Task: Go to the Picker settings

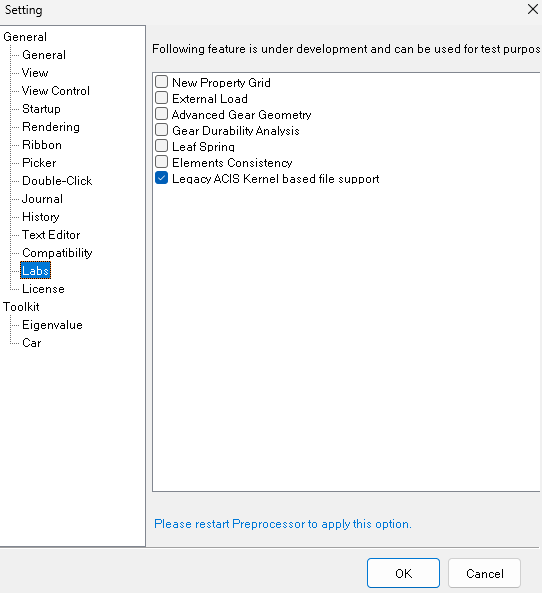Action: (39, 163)
